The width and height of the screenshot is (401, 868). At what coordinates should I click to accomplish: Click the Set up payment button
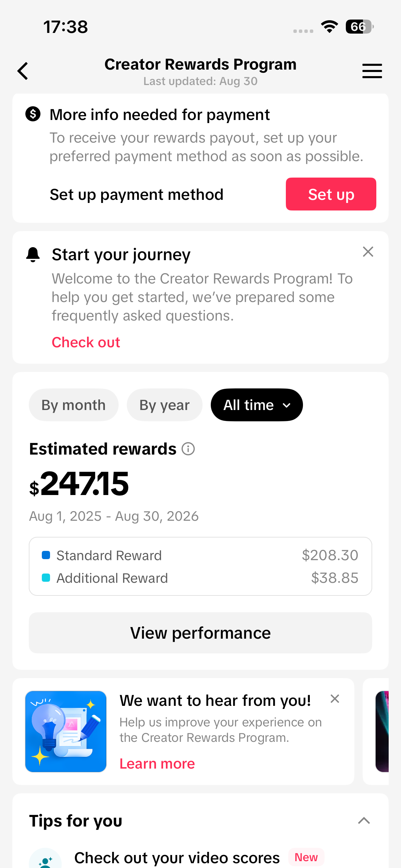[x=331, y=194]
